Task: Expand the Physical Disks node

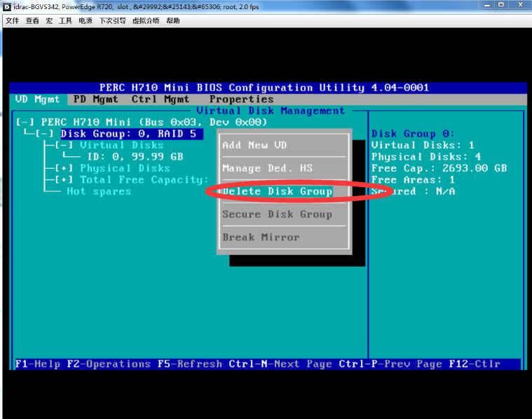Action: [64, 168]
